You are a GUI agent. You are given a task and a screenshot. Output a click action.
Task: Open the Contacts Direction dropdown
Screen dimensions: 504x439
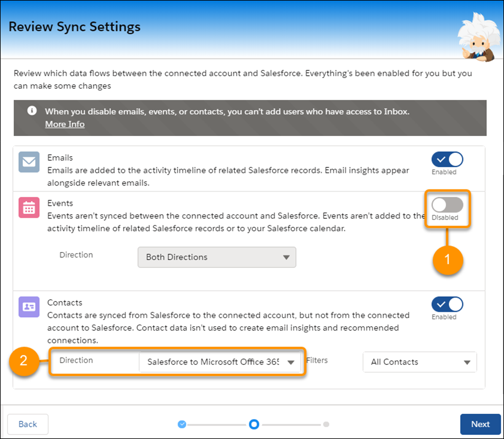point(220,362)
